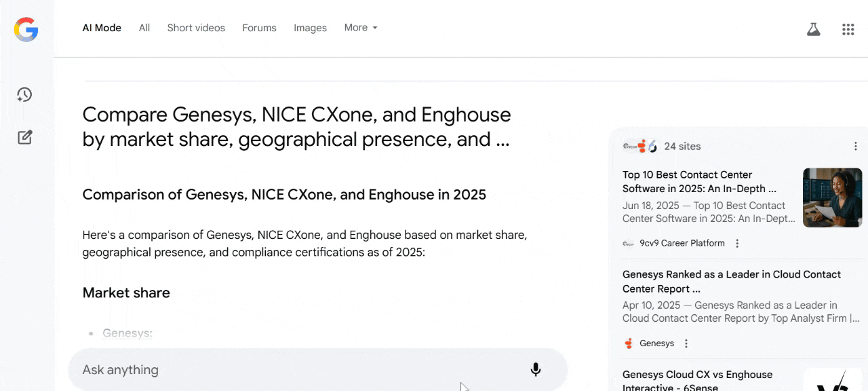This screenshot has height=391, width=868.
Task: Click the Jun 18, 2025 article snippet
Action: [x=709, y=212]
